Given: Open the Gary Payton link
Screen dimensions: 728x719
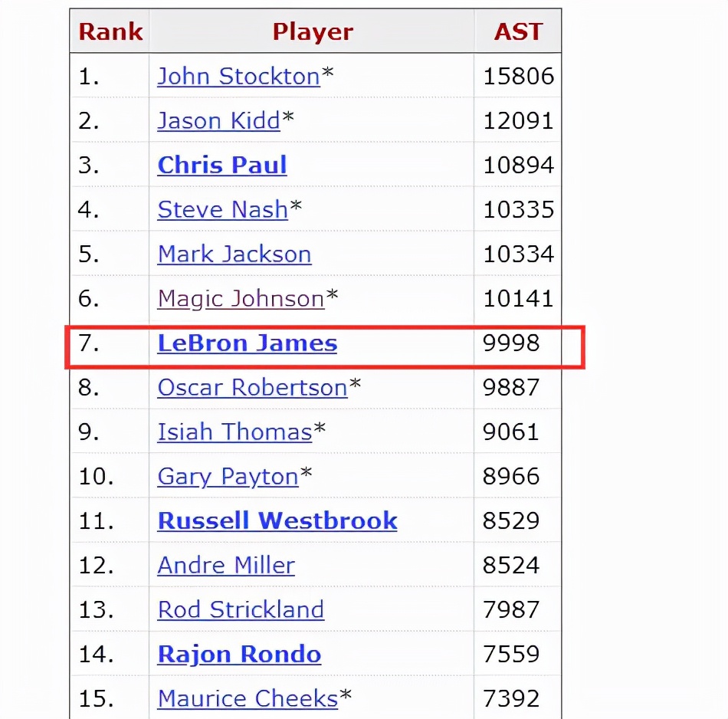Looking at the screenshot, I should tap(228, 477).
